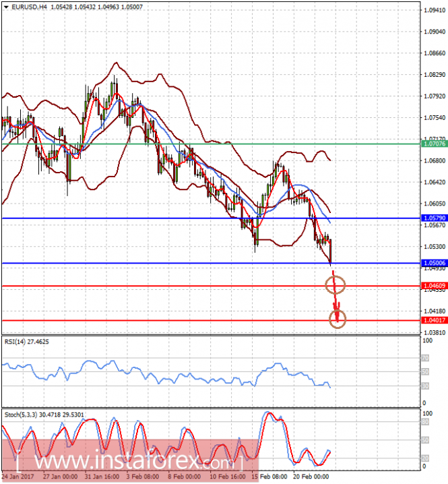Select the Stoch(5,3,3) indicator label
The image size is (448, 484).
tap(44, 415)
